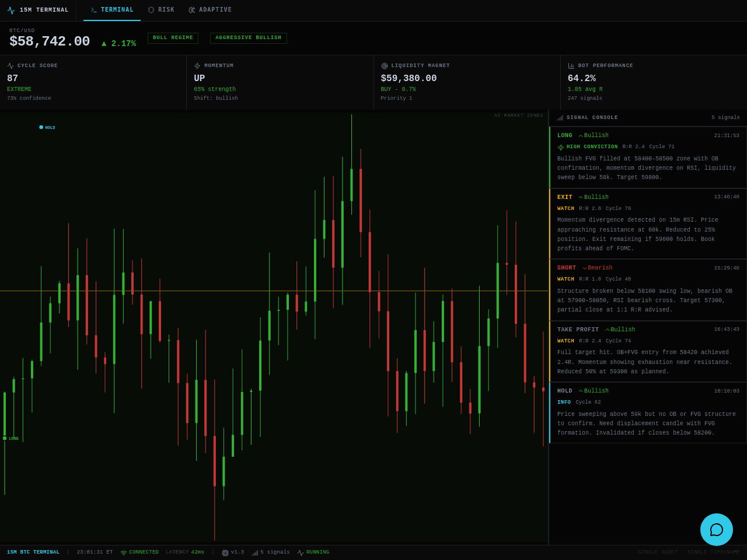The image size is (747, 560).
Task: Open the Adaptive tab
Action: point(210,10)
